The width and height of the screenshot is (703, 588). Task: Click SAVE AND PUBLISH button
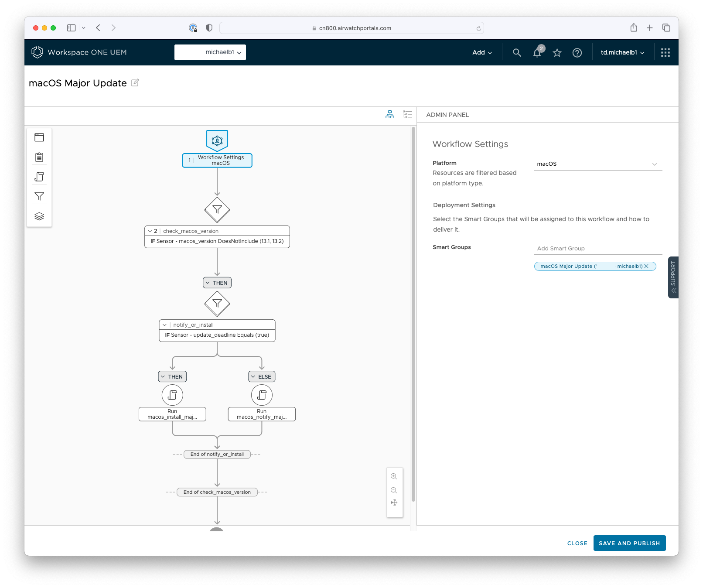[x=629, y=543]
